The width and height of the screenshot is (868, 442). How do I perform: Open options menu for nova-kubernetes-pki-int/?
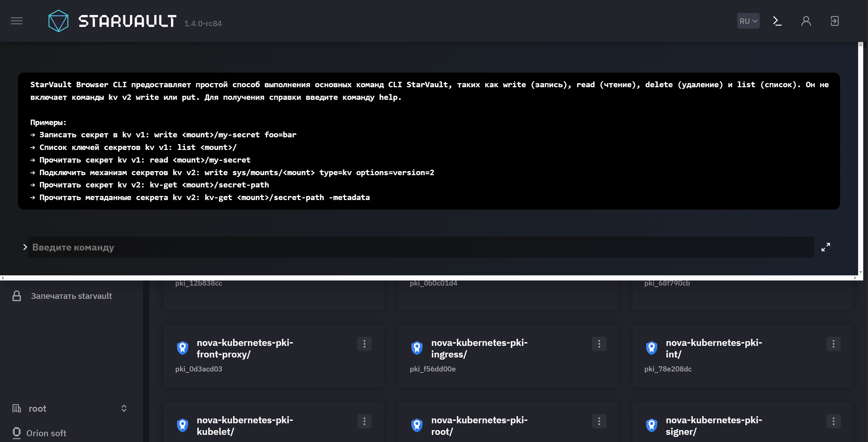click(x=833, y=344)
